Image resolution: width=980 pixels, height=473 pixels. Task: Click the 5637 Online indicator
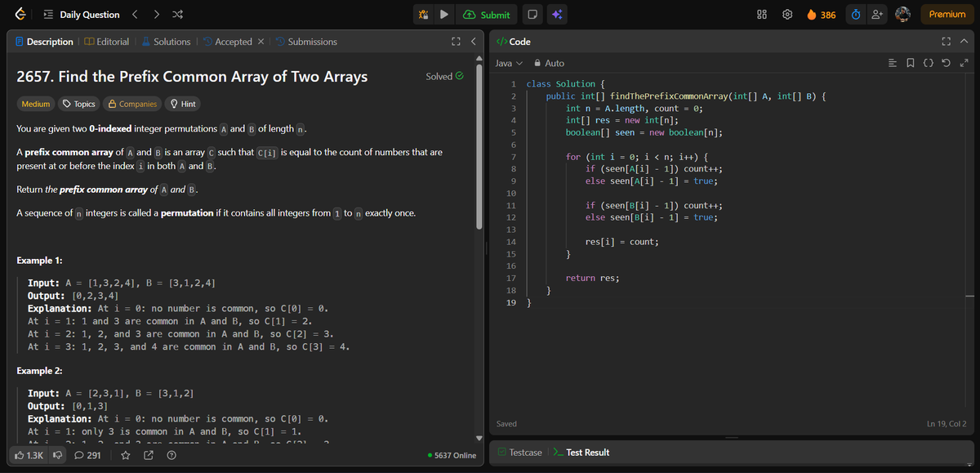pos(452,455)
